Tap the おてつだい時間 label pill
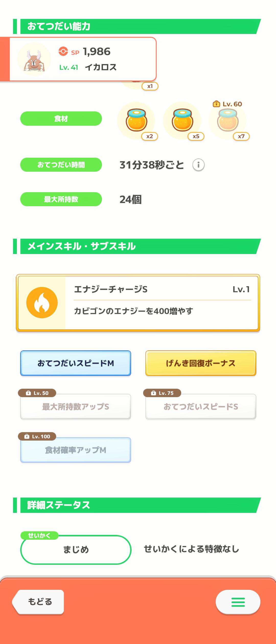The width and height of the screenshot is (276, 644). [61, 165]
